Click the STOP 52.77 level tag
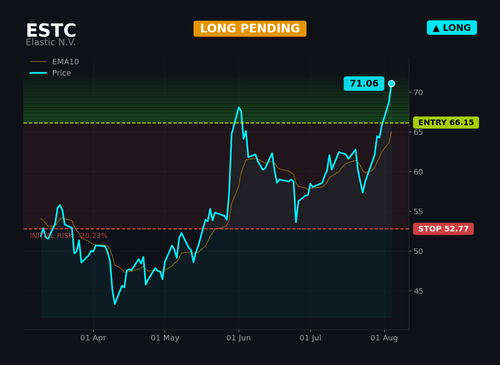Image resolution: width=500 pixels, height=365 pixels. [443, 229]
